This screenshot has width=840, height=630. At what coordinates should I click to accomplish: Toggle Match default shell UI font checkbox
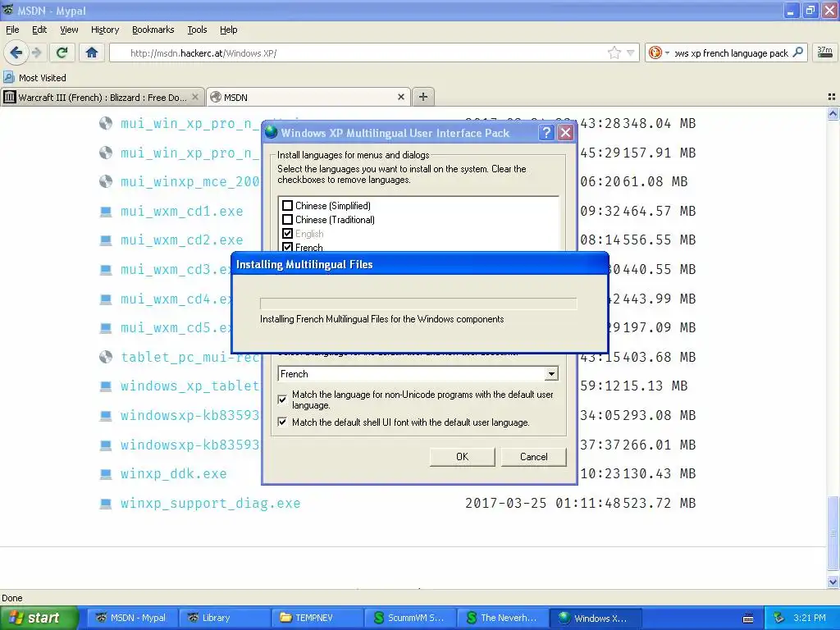pyautogui.click(x=282, y=422)
